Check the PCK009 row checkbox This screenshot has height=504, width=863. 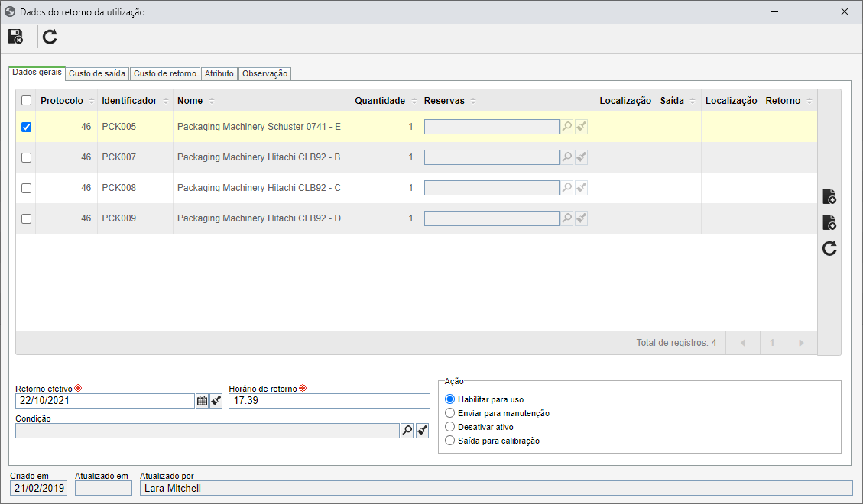[27, 218]
